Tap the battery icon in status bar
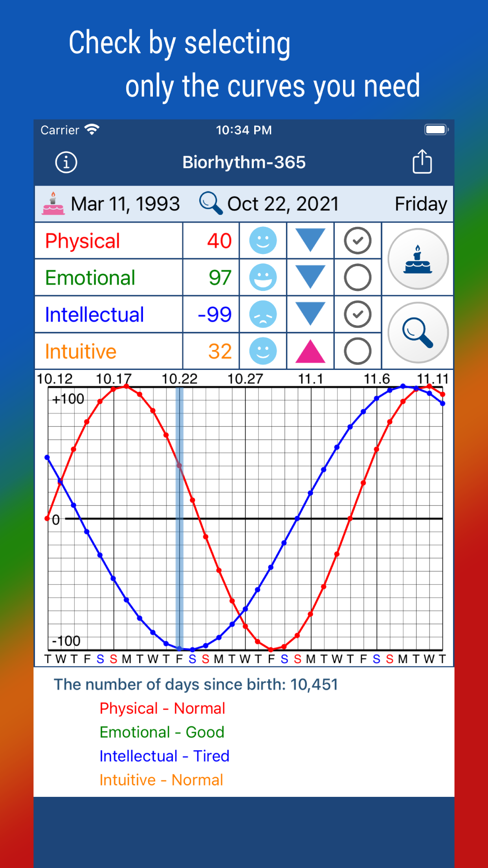 437,130
